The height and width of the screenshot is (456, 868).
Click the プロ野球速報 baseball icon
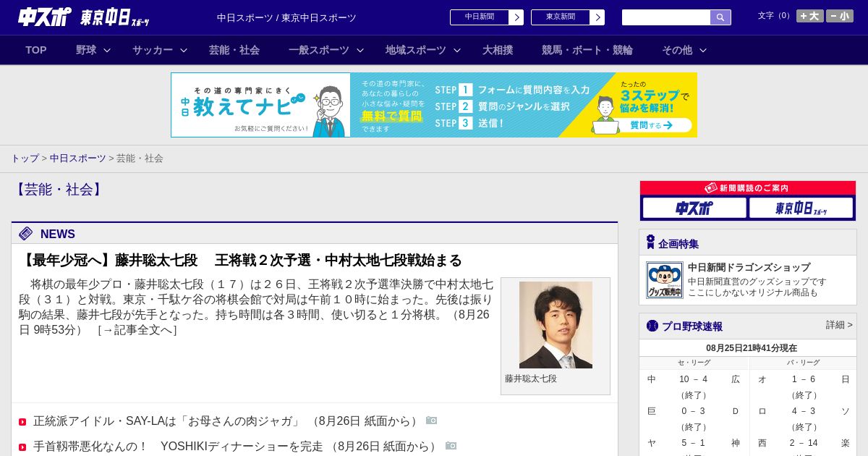tap(652, 326)
